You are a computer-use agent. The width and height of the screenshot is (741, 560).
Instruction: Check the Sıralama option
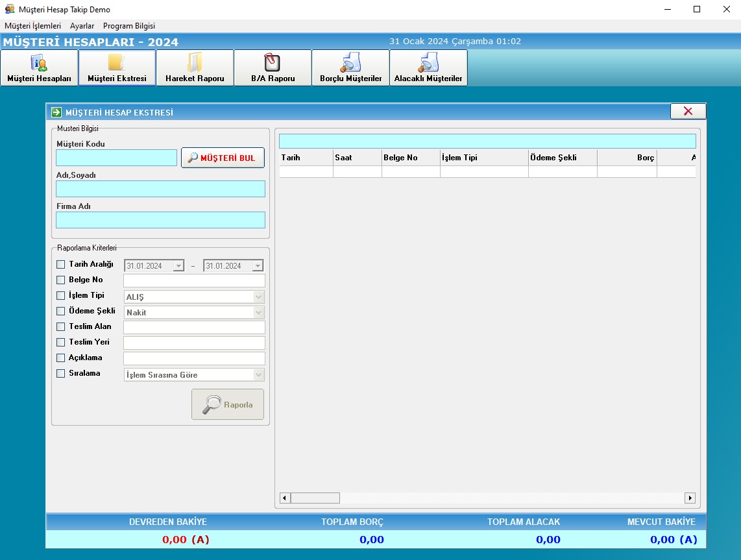click(x=60, y=373)
